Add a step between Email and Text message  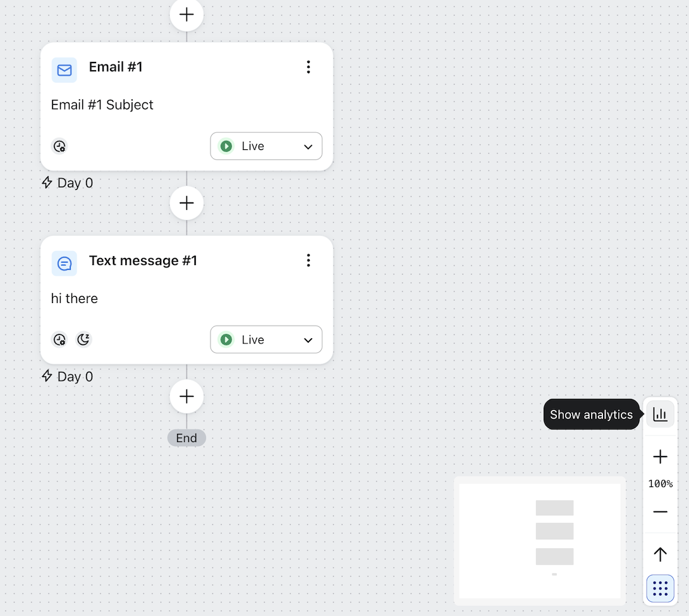tap(186, 203)
